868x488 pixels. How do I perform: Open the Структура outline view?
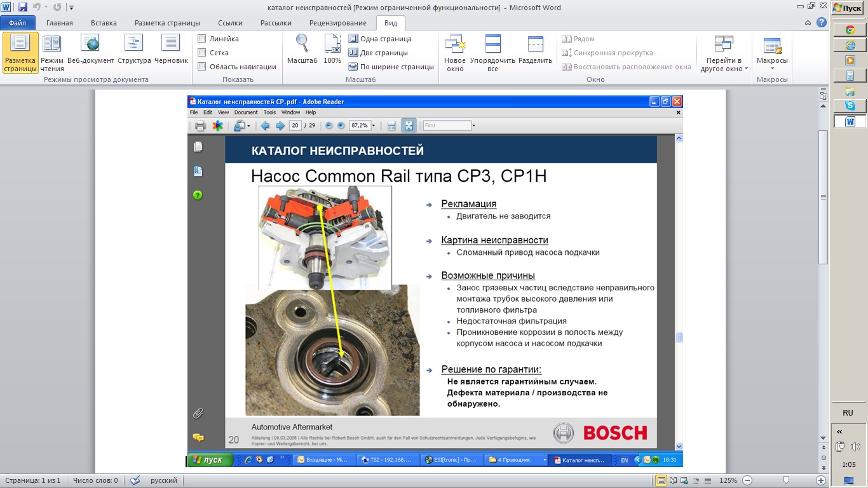pyautogui.click(x=134, y=51)
